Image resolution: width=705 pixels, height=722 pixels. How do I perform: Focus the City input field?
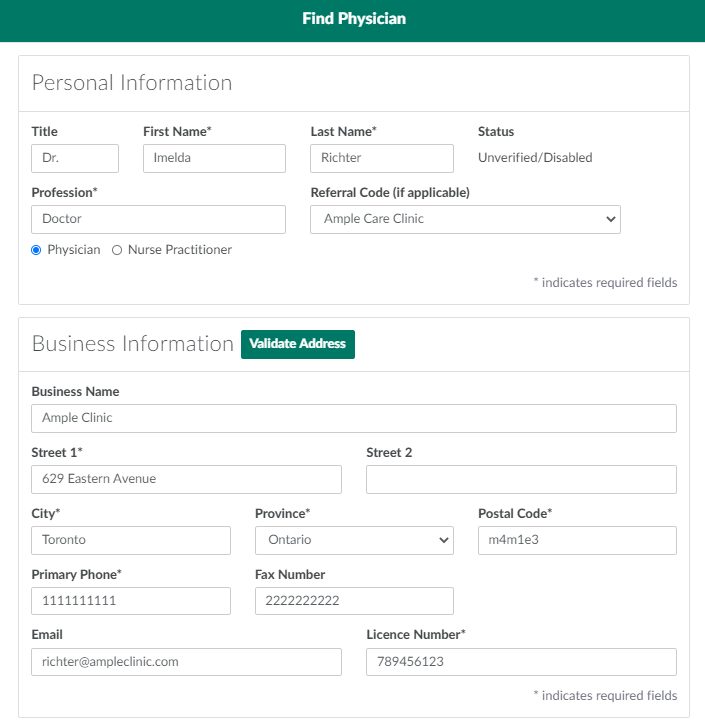tap(131, 540)
